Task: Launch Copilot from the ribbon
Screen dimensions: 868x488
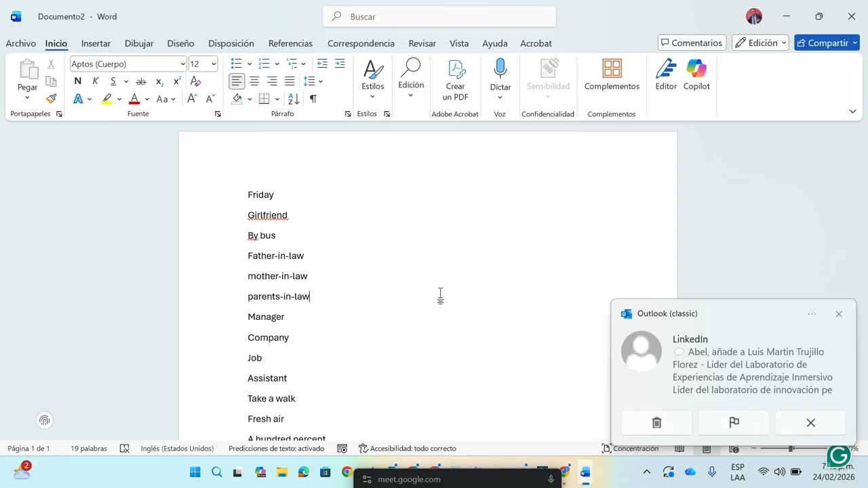Action: coord(696,75)
